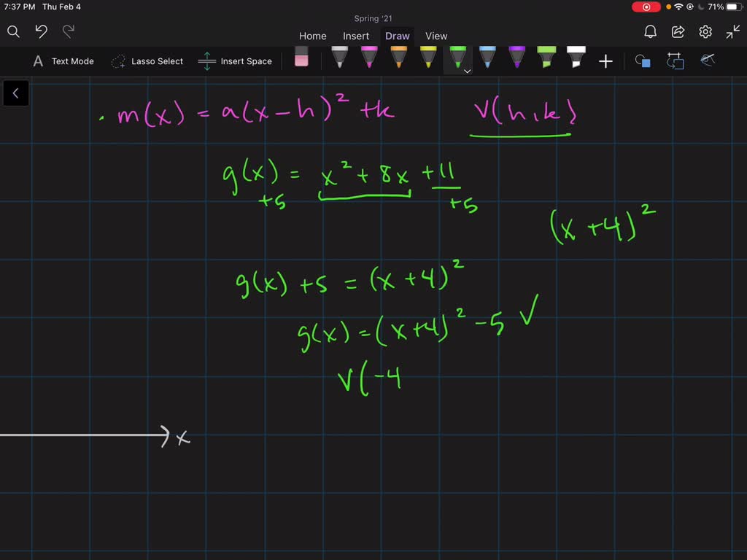Toggle Text Mode on
The height and width of the screenshot is (560, 747).
pyautogui.click(x=63, y=61)
